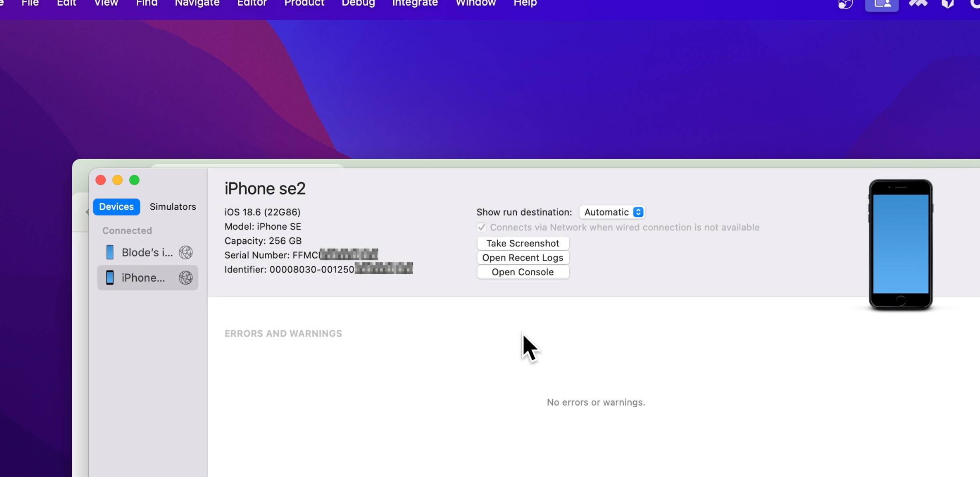Image resolution: width=980 pixels, height=477 pixels.
Task: Switch to the Simulators segment
Action: point(173,206)
